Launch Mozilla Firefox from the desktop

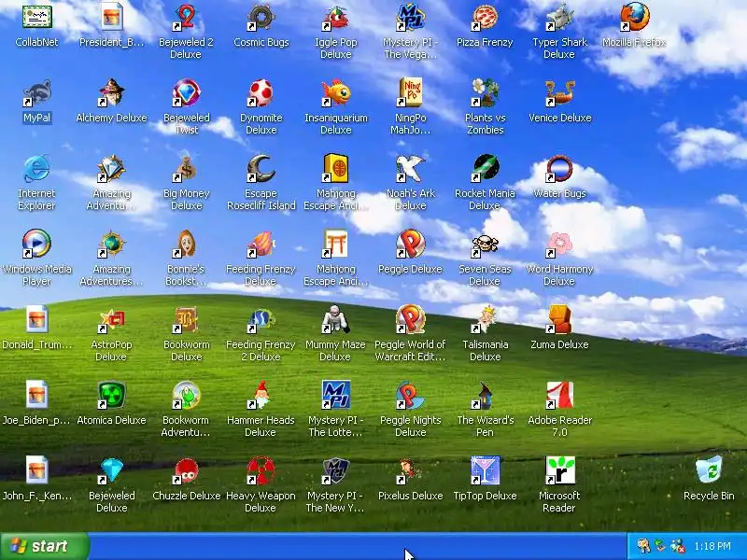click(634, 18)
